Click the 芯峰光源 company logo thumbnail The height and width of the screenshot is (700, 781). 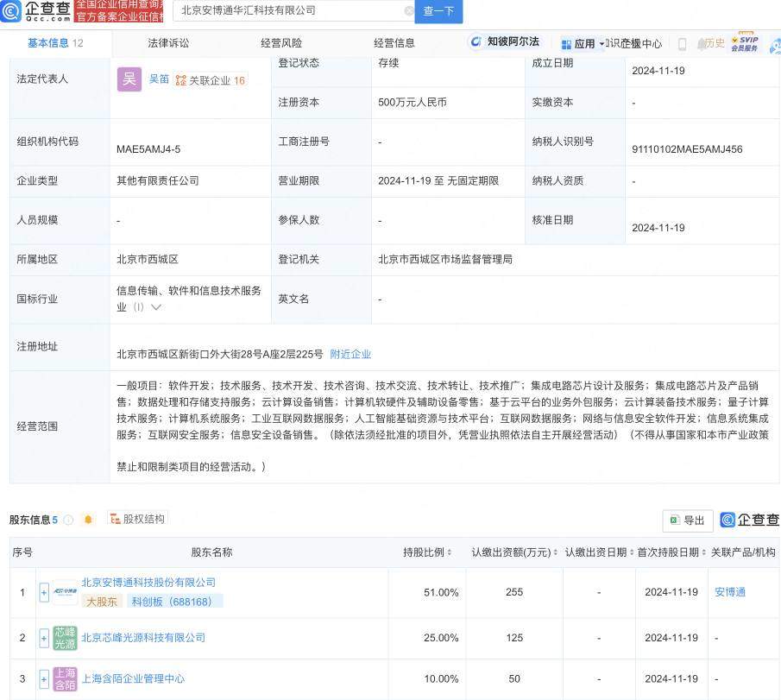point(65,639)
